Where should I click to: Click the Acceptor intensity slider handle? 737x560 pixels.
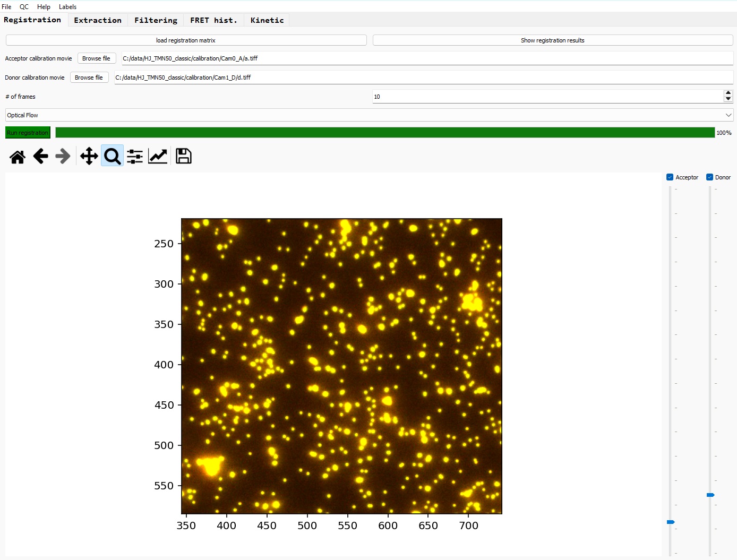point(671,522)
